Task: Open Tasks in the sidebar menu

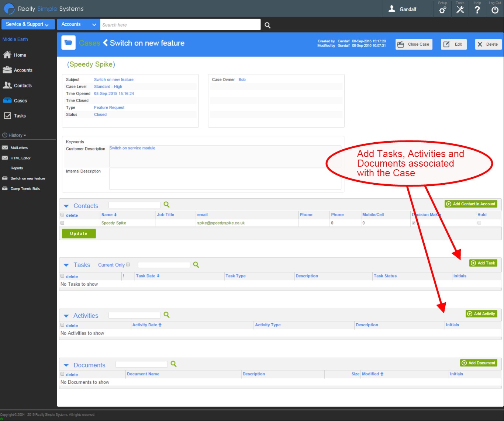Action: pyautogui.click(x=20, y=116)
